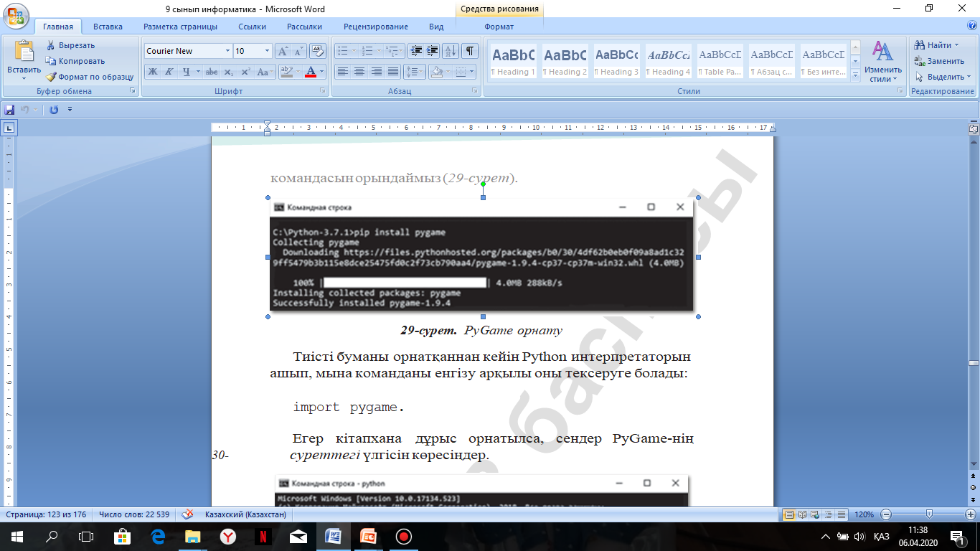
Task: Toggle underline Ч formatting
Action: pyautogui.click(x=186, y=72)
